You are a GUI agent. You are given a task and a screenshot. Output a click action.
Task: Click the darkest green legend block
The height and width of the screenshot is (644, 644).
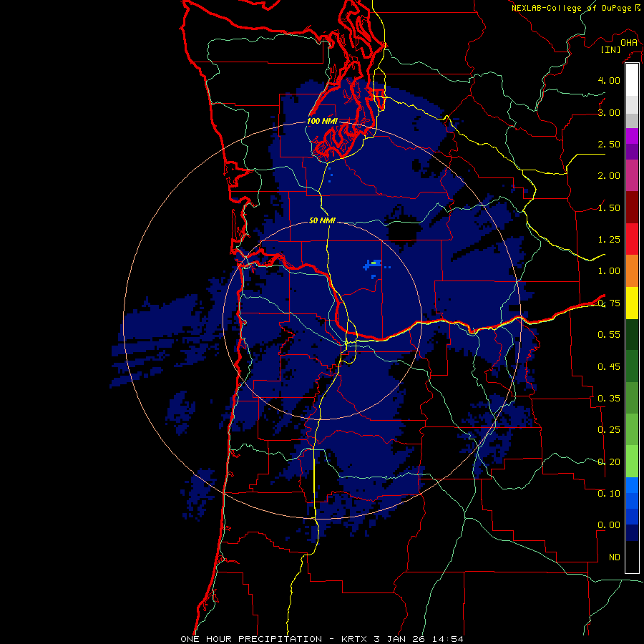pyautogui.click(x=632, y=334)
